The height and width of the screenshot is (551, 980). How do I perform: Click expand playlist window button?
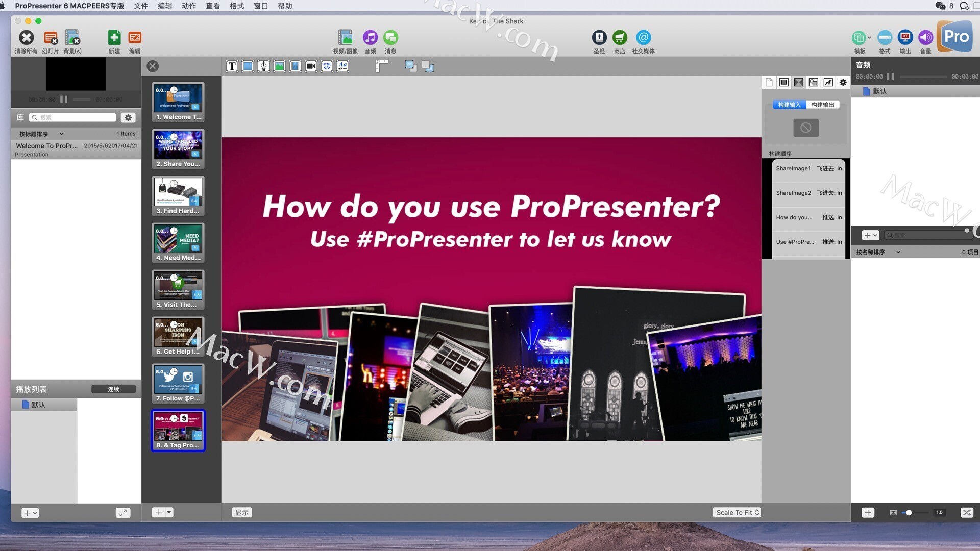tap(123, 513)
